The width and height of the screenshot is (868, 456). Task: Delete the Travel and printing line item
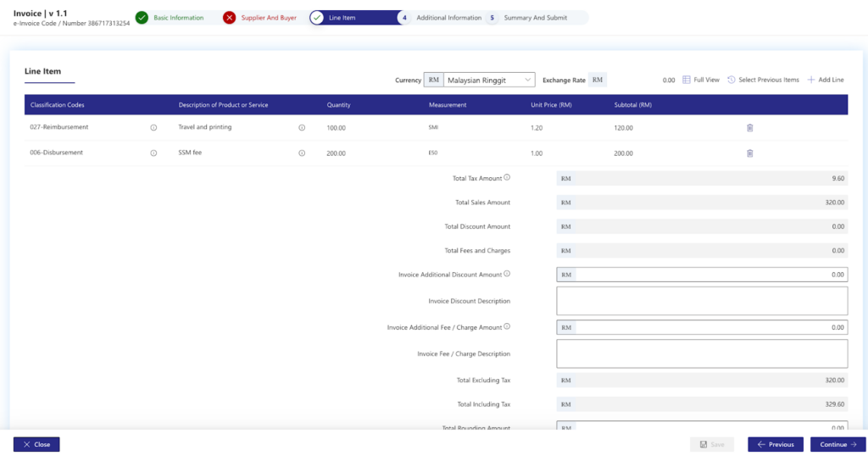749,128
